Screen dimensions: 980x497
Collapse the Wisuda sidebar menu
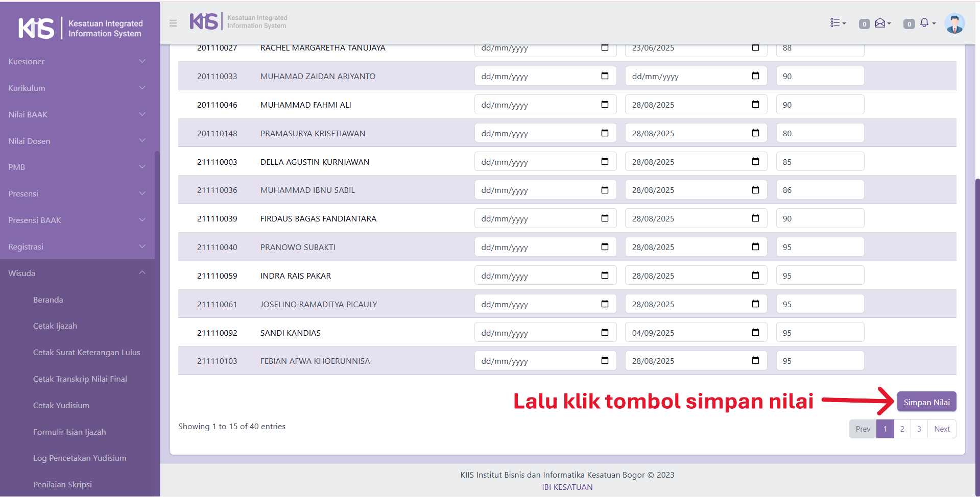(77, 273)
